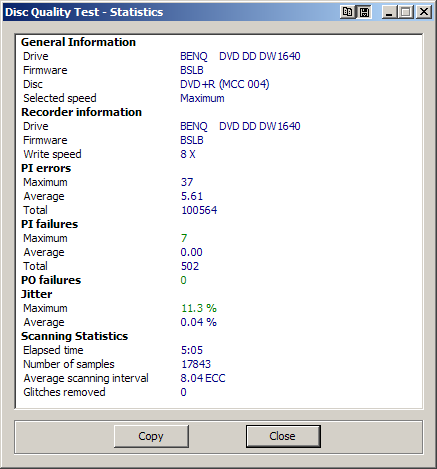
Task: Click PI failures average value 0.00
Action: (191, 252)
